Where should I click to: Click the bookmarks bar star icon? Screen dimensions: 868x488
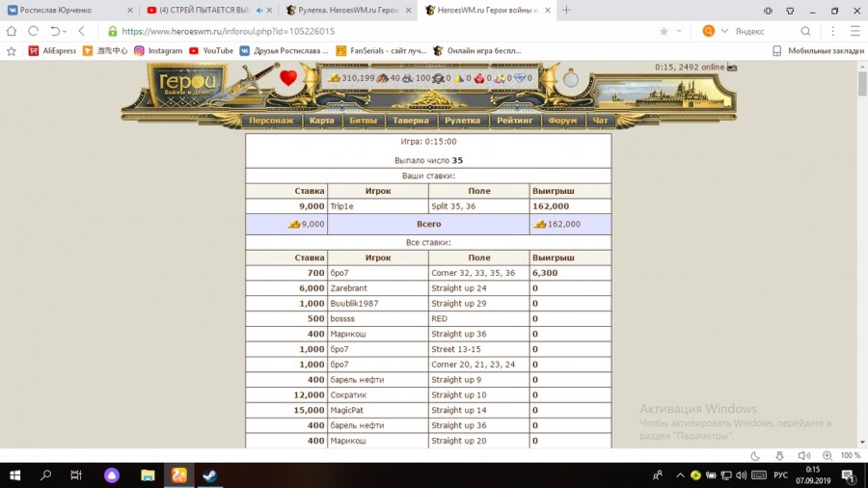[x=11, y=51]
